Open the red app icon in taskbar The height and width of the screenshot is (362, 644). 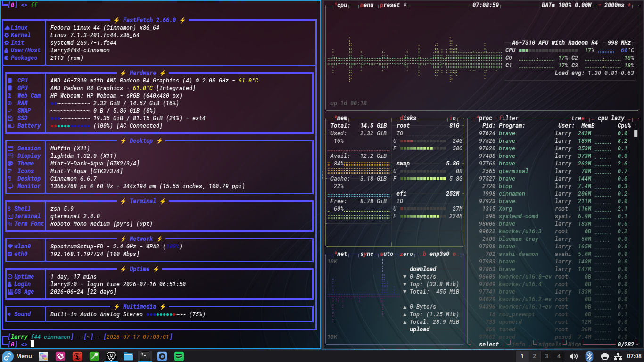77,356
